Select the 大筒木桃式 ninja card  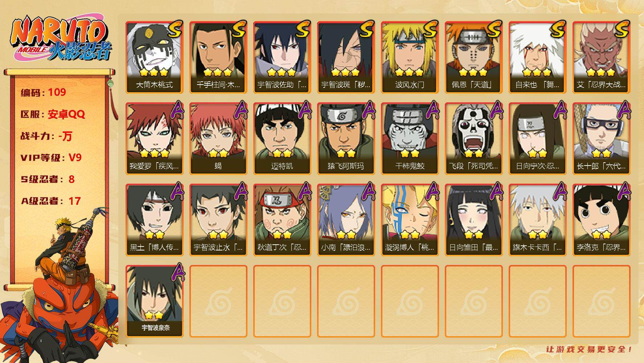[154, 57]
